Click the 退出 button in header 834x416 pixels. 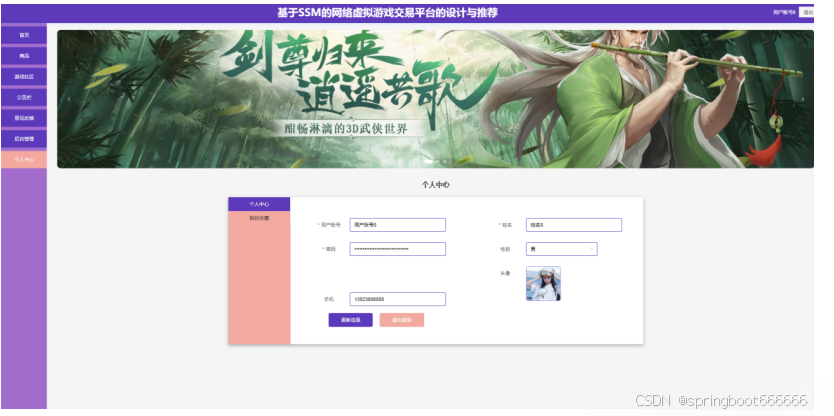pos(807,12)
